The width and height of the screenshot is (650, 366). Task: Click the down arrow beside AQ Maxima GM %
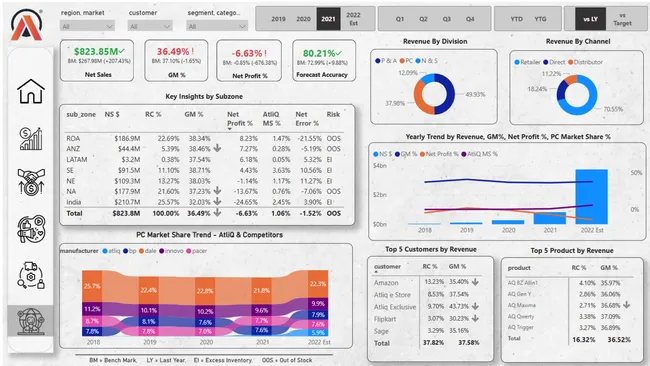coord(626,305)
